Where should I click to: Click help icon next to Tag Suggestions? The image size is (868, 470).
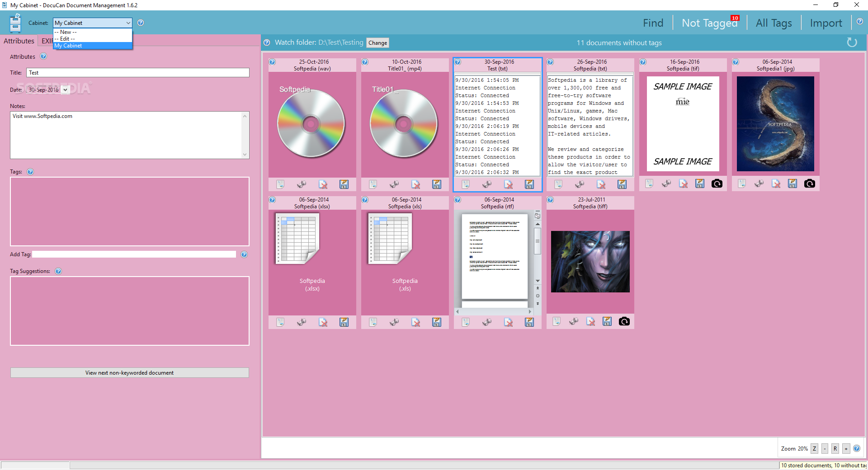(58, 271)
